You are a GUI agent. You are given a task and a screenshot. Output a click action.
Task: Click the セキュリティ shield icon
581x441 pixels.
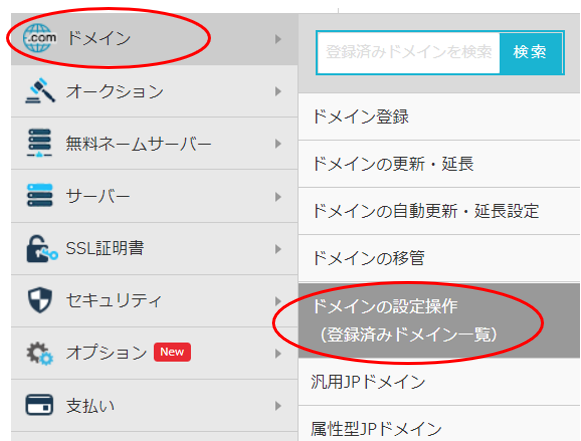pos(40,300)
